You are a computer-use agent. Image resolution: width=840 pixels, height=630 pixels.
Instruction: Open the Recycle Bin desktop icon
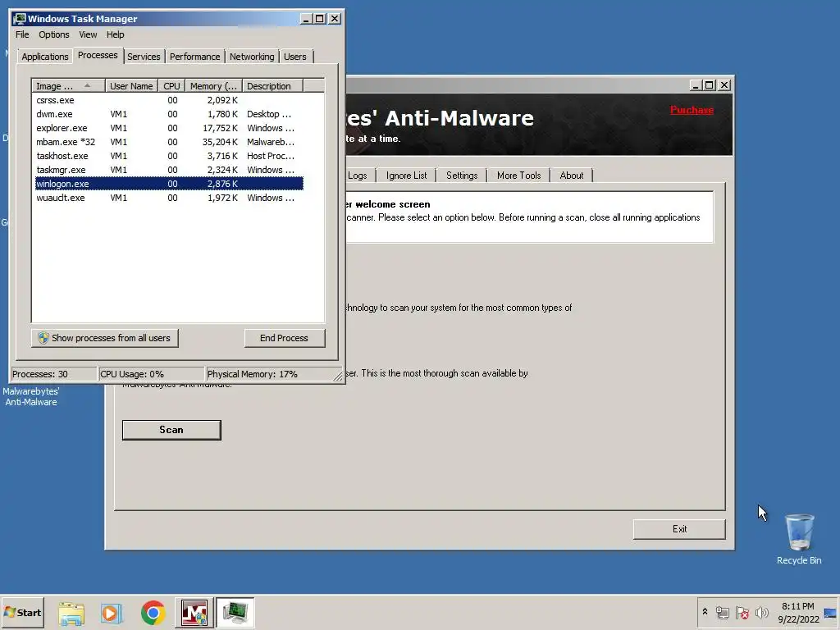799,540
